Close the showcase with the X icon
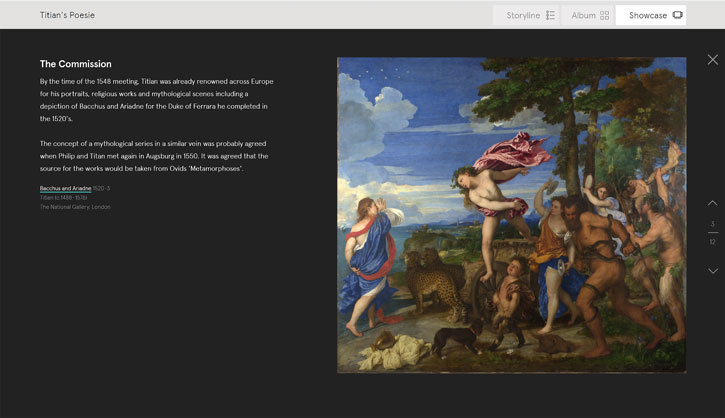 click(713, 60)
